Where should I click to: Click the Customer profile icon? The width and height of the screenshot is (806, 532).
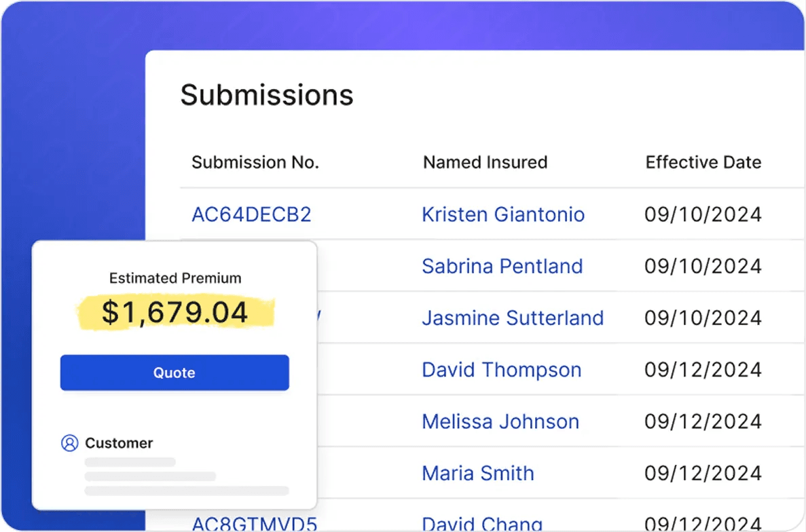tap(69, 443)
